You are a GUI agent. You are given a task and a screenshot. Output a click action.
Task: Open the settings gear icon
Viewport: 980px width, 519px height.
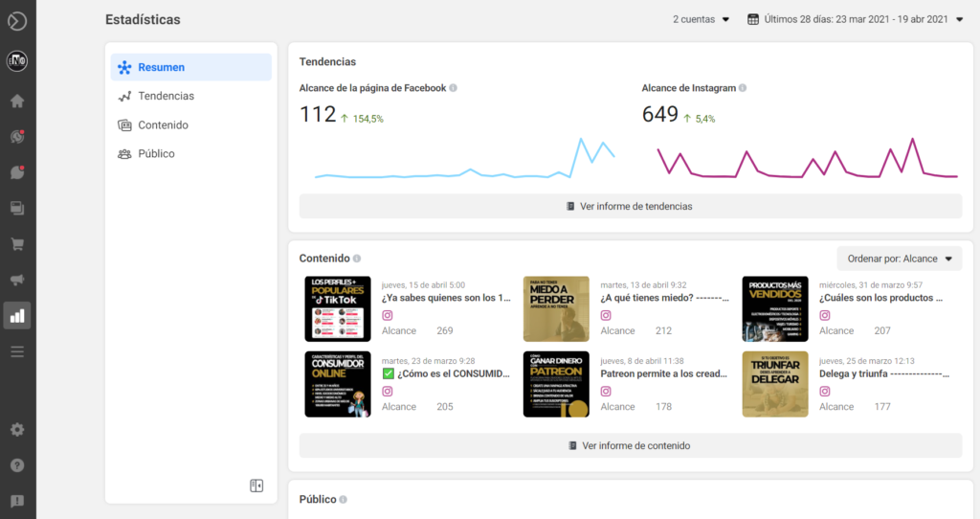click(17, 430)
